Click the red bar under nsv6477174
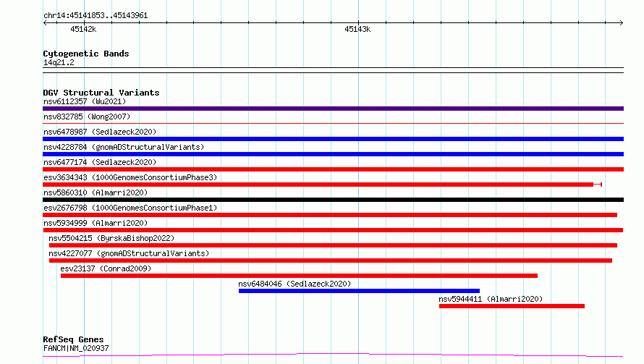This screenshot has height=364, width=644. (333, 169)
